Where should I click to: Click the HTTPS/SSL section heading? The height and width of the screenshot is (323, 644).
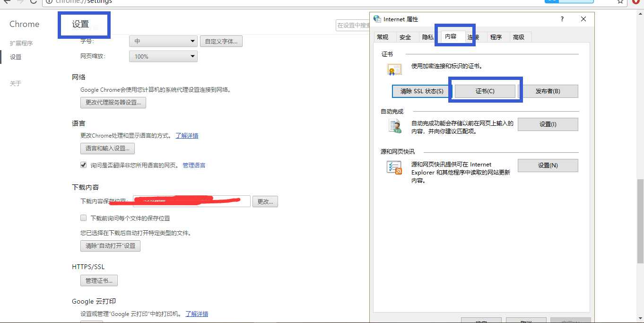[88, 267]
